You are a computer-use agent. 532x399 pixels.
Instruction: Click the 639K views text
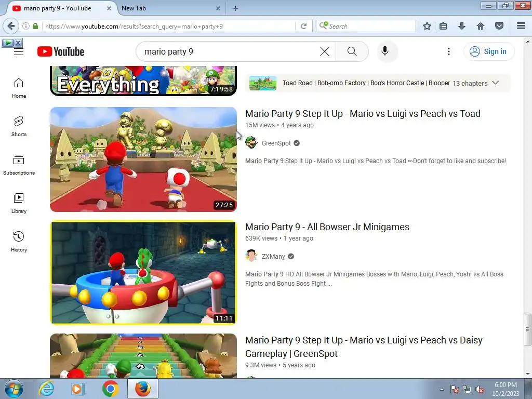pyautogui.click(x=261, y=238)
